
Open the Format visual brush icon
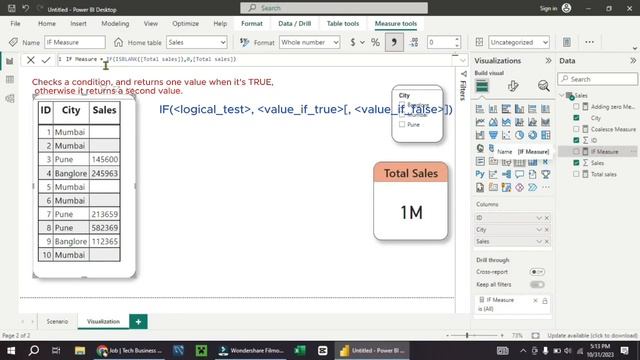513,86
